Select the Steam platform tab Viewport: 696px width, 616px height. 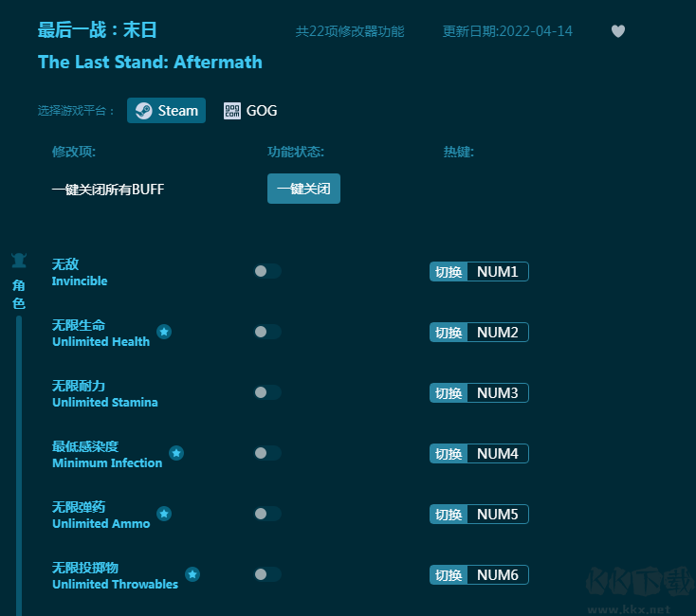click(x=167, y=111)
